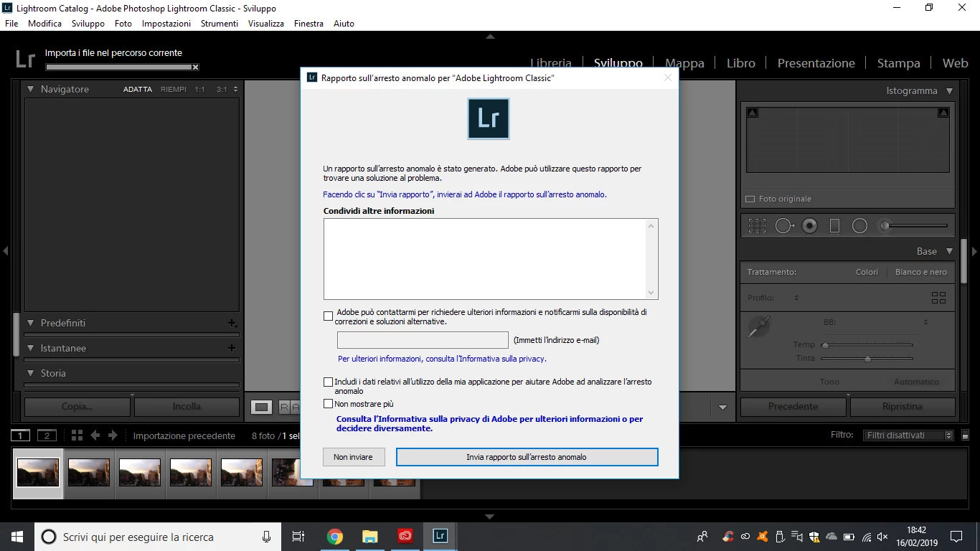The image size is (980, 551).
Task: Select the Crop Overlay tool
Action: click(757, 226)
